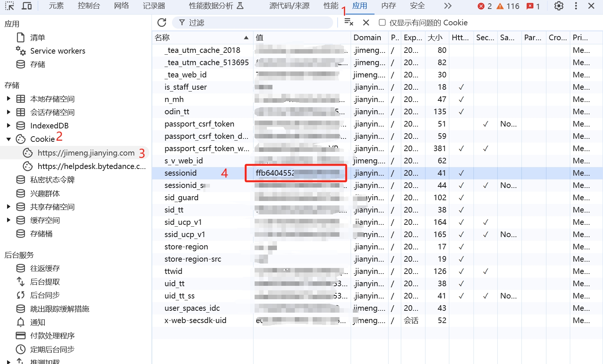Enable 仅显示有问题的 Cookie checkbox
This screenshot has height=364, width=603.
pyautogui.click(x=382, y=23)
